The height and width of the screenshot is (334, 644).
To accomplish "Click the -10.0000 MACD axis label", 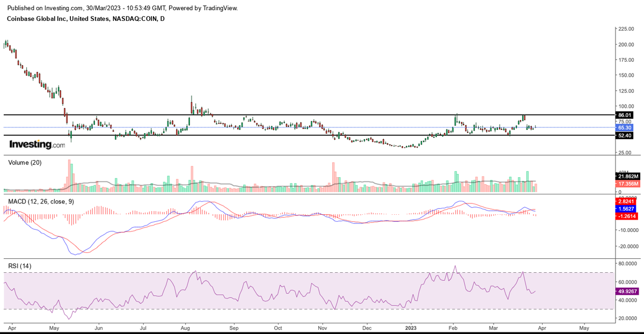I will point(628,230).
